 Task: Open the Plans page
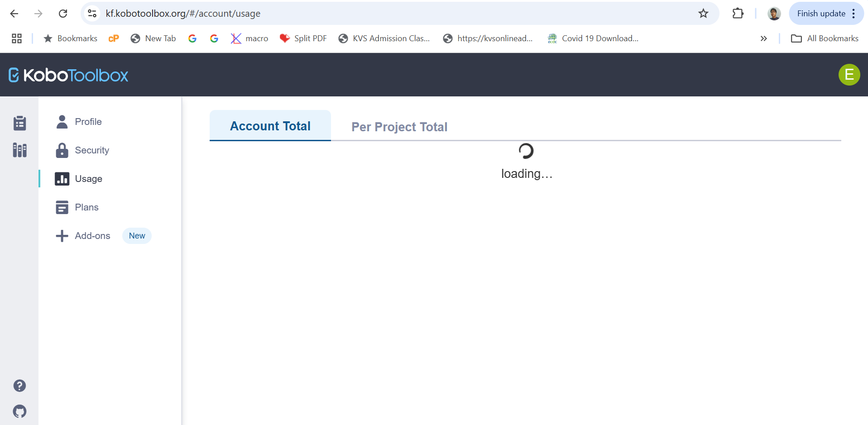coord(86,207)
